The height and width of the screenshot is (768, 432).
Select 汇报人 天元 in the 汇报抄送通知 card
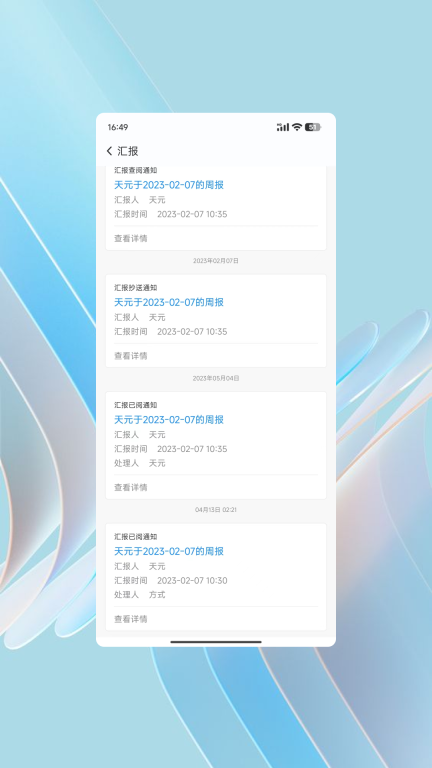coord(140,317)
